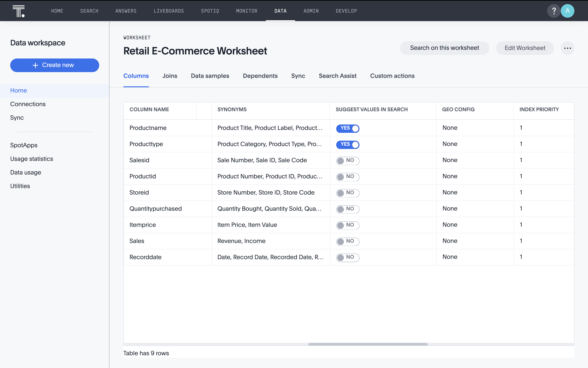Open Data usage in the sidebar
The image size is (588, 368).
(x=26, y=172)
